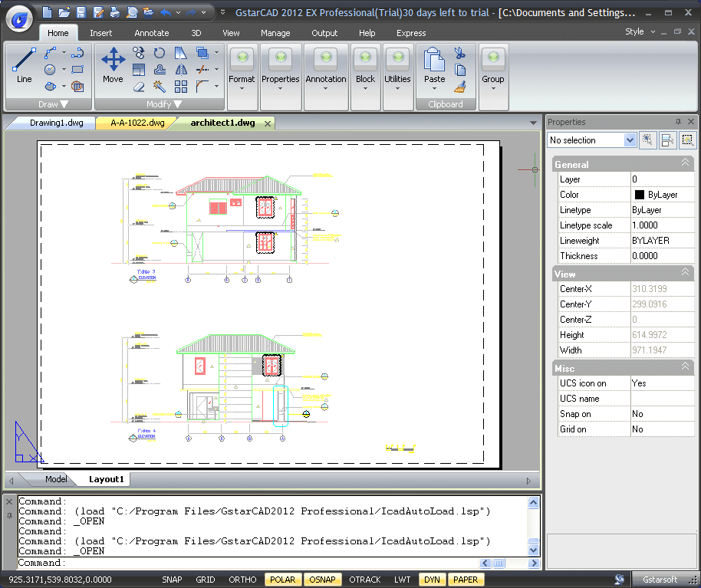Select the Move tool
The height and width of the screenshot is (588, 701).
coord(113,65)
